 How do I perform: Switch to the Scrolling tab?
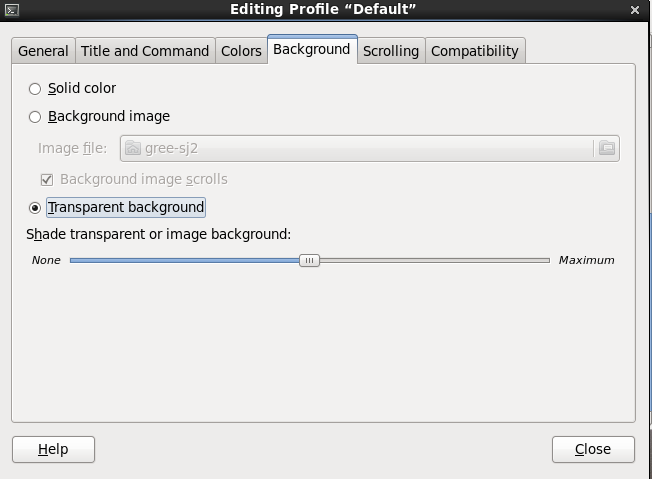(x=391, y=51)
